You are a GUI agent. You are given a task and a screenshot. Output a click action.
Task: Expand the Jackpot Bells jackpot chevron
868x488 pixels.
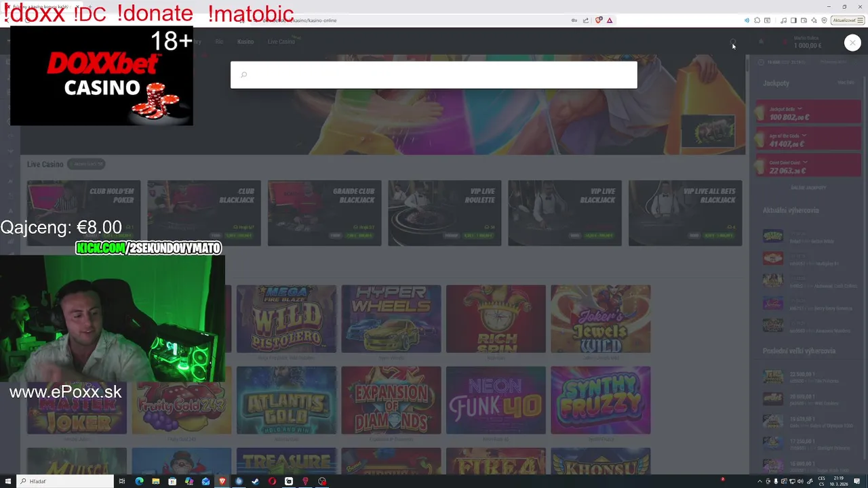(800, 109)
